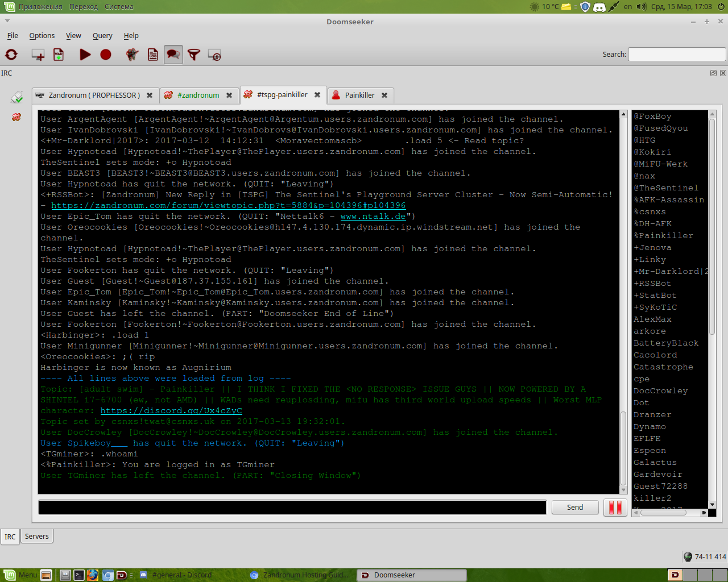Close the IRC dock panel
This screenshot has height=582, width=728.
coord(723,73)
